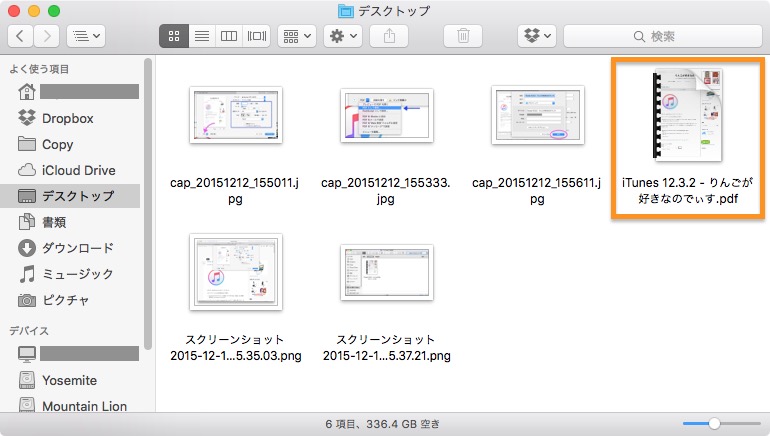Select cap_20151212_155333.jpg thumbnail
Image resolution: width=770 pixels, height=436 pixels.
click(x=386, y=115)
